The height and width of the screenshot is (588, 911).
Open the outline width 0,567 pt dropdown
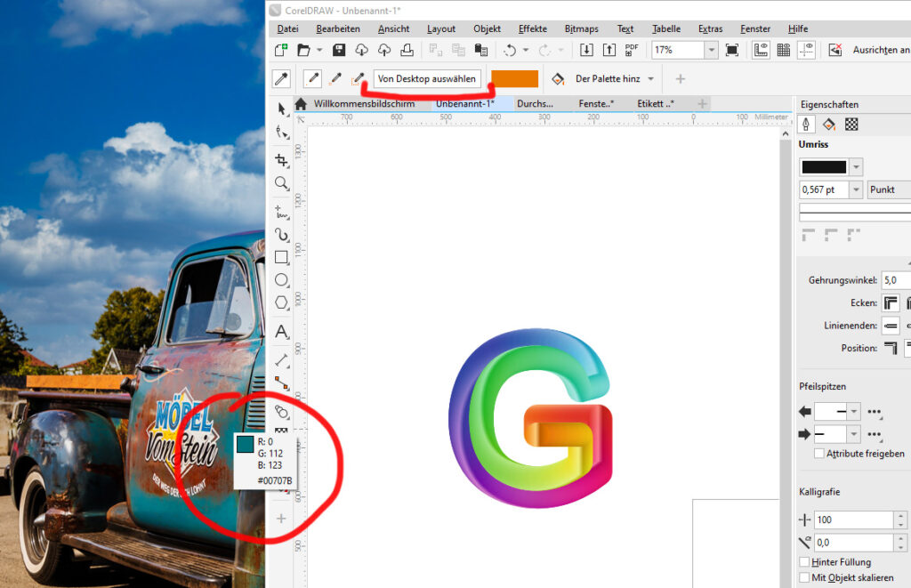point(856,189)
